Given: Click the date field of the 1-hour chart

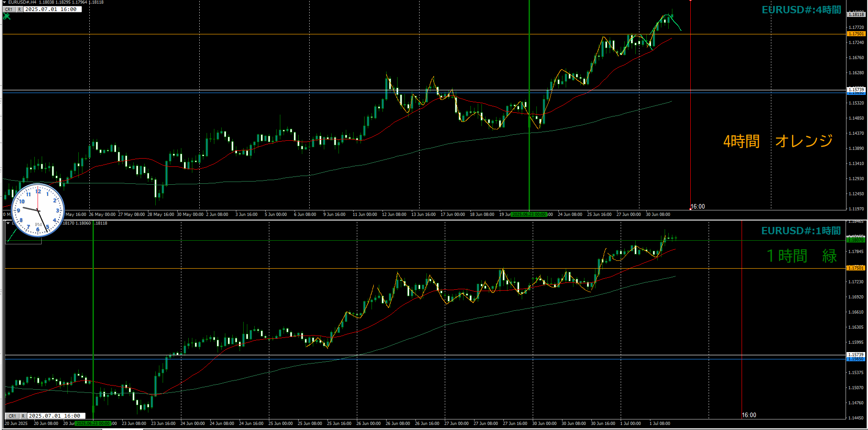Looking at the screenshot, I should click(56, 416).
